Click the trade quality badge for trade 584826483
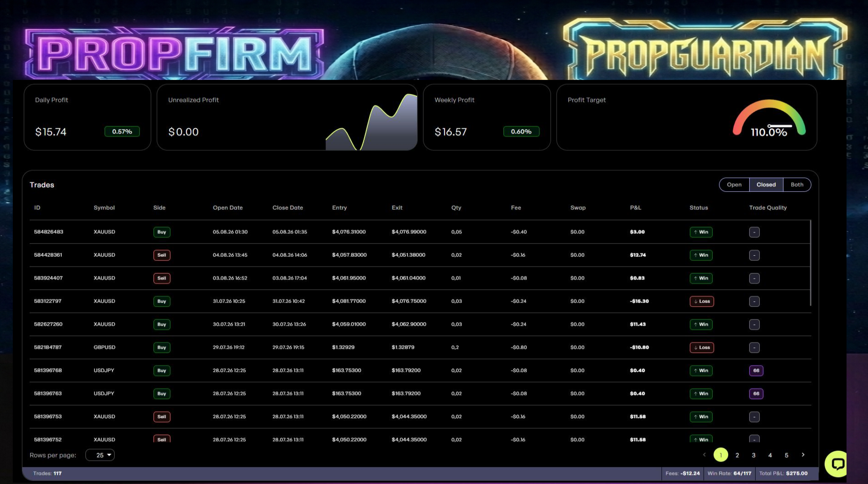Viewport: 868px width, 484px height. click(754, 232)
